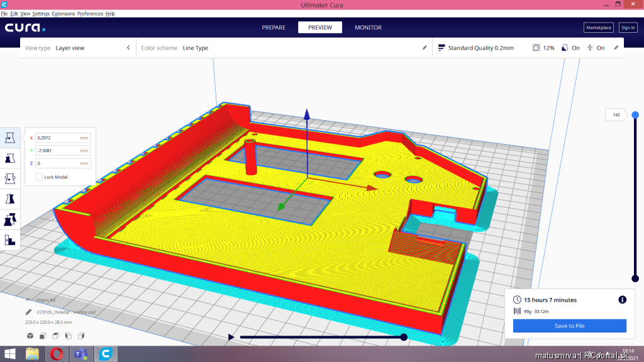Open Microsoft Teams from taskbar

tap(81, 354)
